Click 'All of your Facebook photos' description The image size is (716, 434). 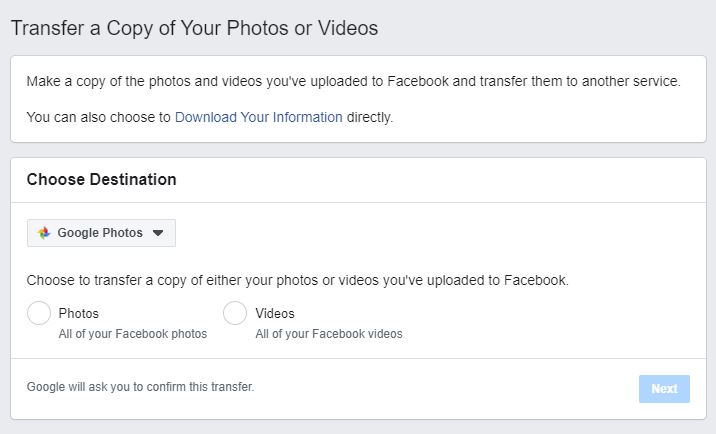tap(133, 334)
